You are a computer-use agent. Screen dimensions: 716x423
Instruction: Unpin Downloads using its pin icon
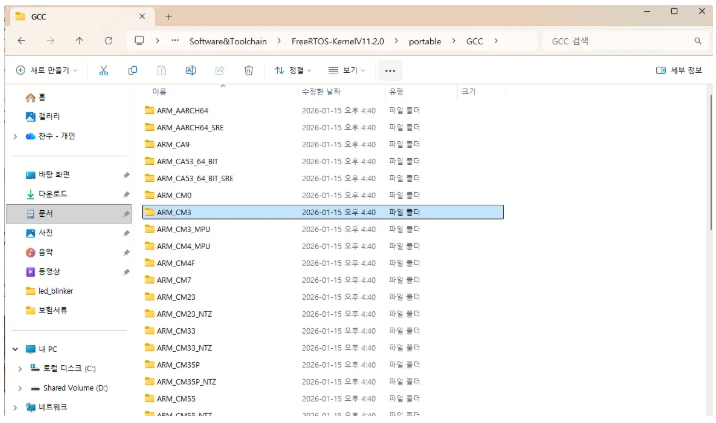pos(126,195)
